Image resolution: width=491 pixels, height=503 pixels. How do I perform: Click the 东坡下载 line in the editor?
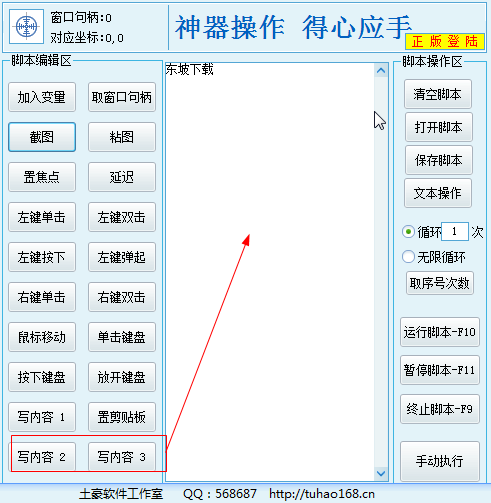click(189, 70)
